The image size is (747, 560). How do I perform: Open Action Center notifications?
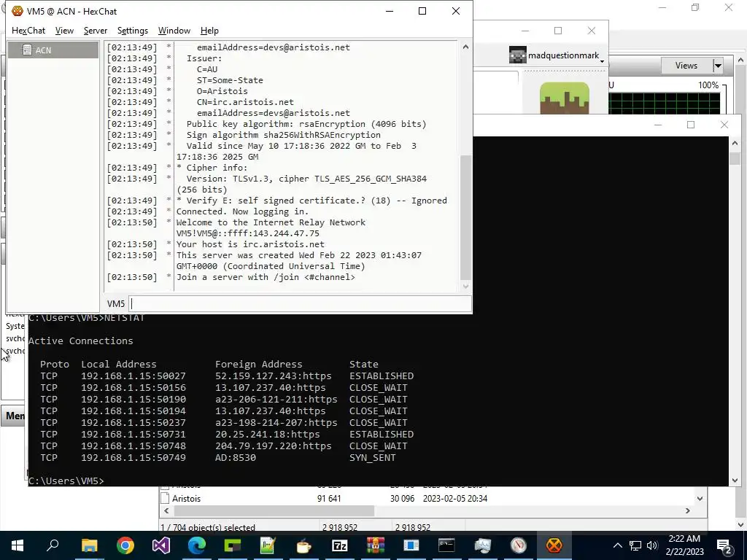pyautogui.click(x=724, y=545)
